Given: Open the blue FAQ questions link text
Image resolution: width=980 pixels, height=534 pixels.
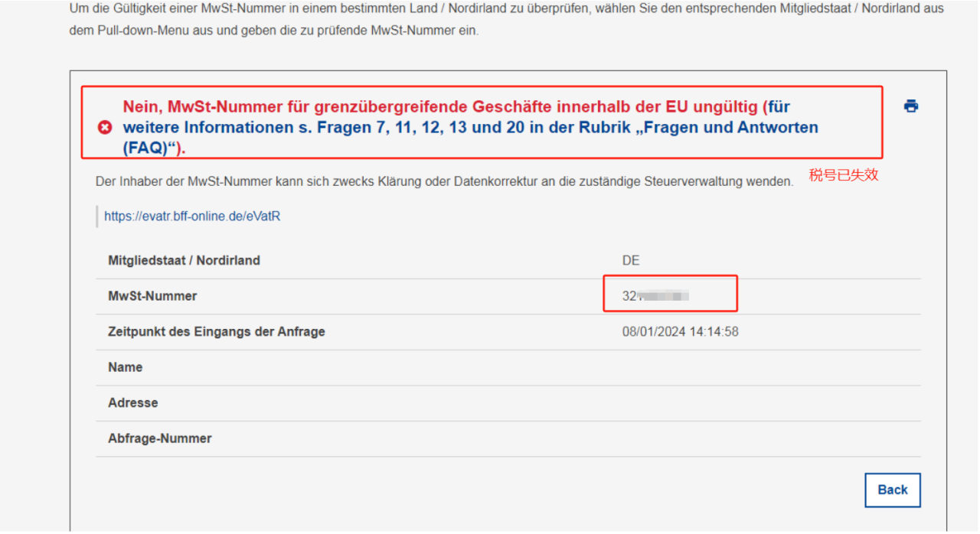Looking at the screenshot, I should (470, 128).
